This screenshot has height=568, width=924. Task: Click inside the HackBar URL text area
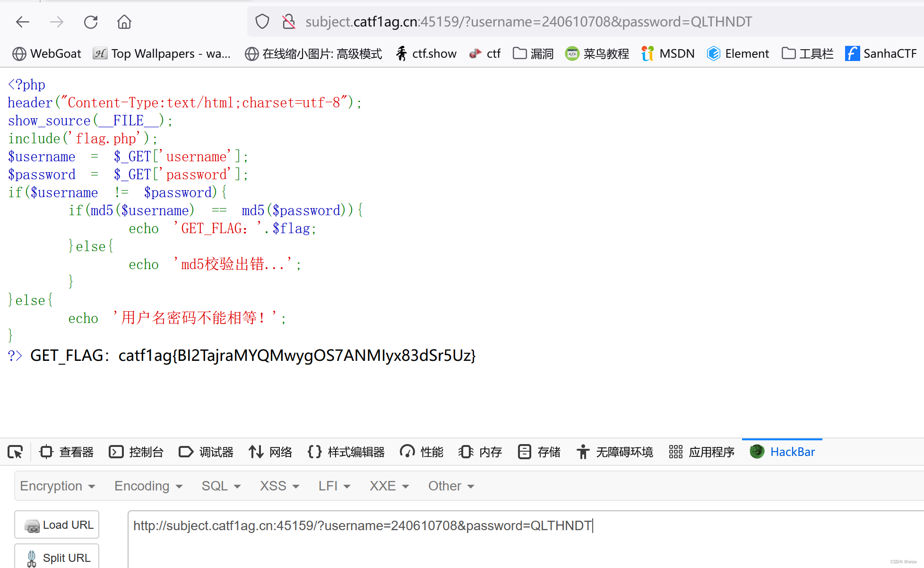(x=526, y=539)
